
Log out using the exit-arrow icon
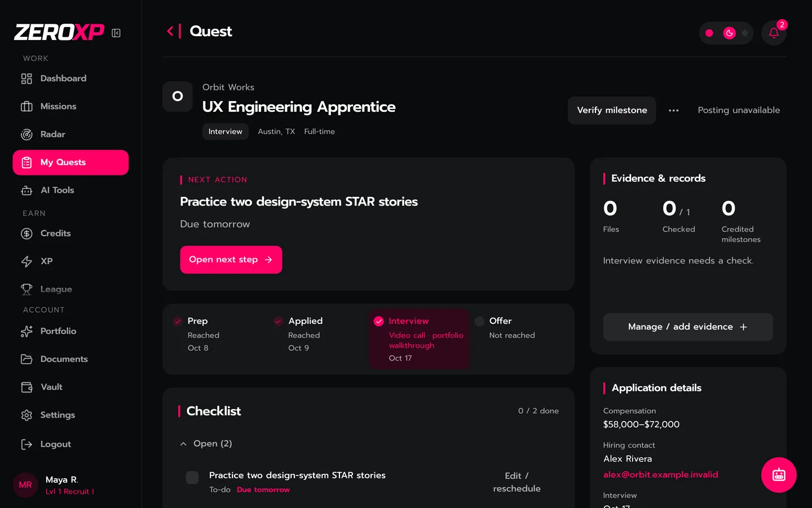(27, 444)
